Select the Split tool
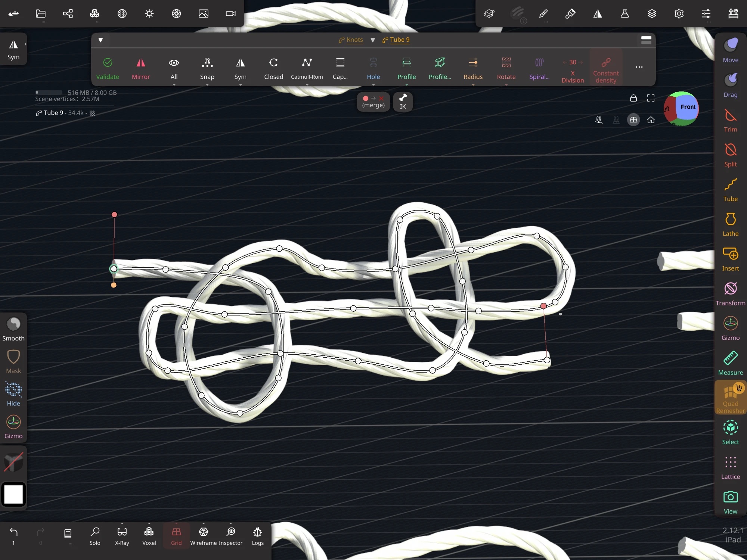 [730, 155]
